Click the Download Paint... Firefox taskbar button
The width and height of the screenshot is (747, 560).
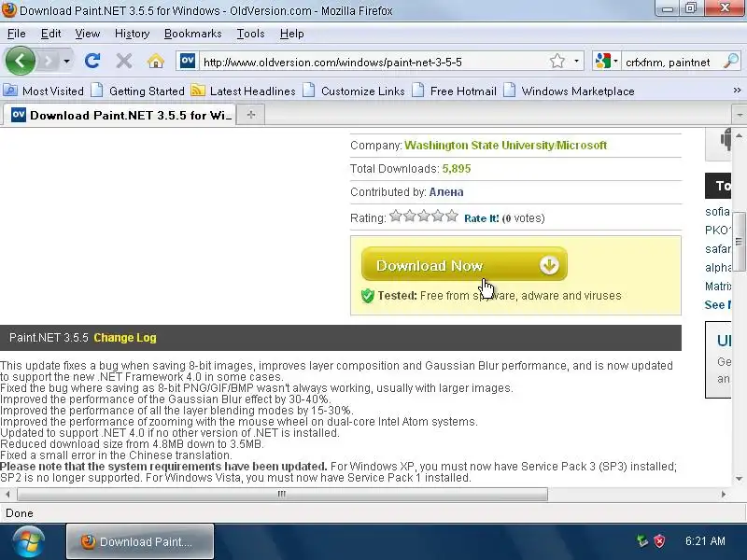[x=140, y=541]
